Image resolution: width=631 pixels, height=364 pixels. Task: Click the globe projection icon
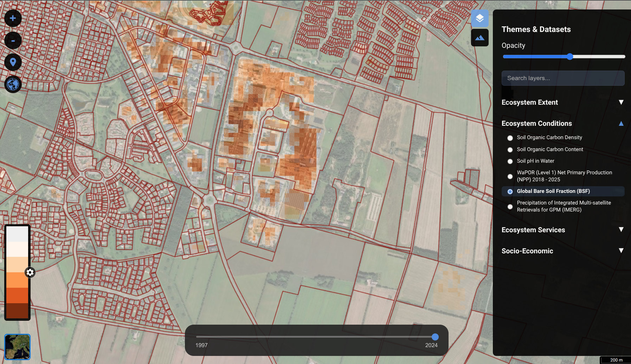pos(13,84)
